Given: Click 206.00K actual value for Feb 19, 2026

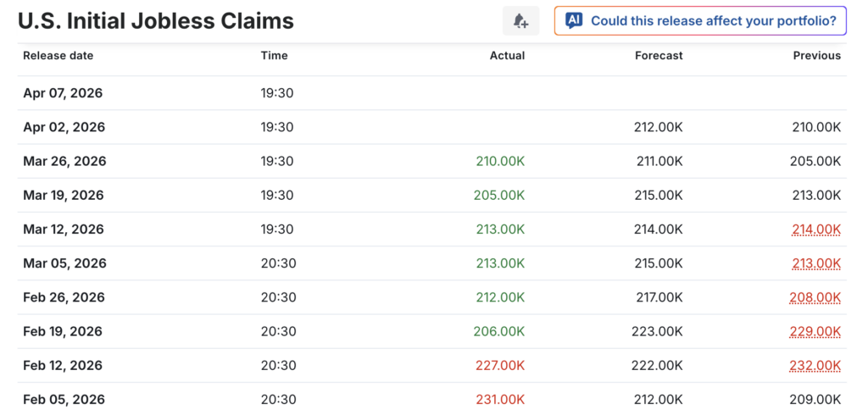Looking at the screenshot, I should 499,331.
